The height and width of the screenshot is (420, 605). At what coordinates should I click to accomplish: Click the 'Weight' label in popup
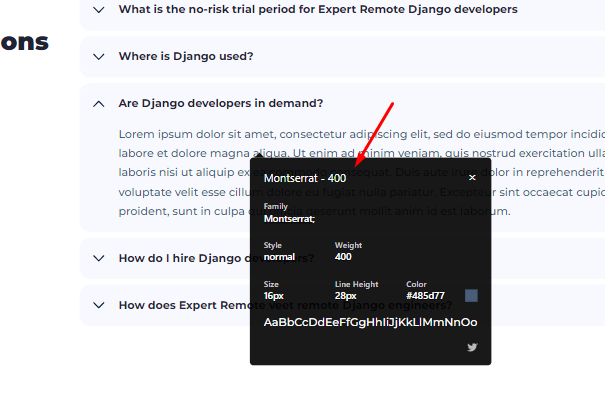tap(348, 245)
